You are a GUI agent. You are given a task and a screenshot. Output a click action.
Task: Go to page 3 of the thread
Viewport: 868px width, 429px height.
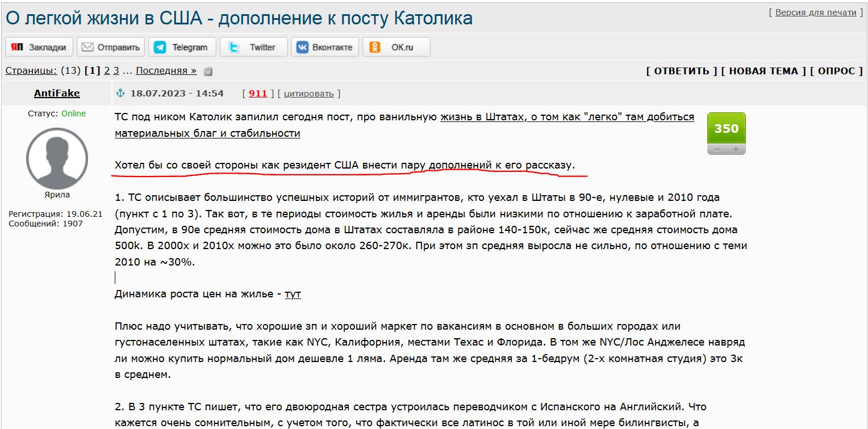coord(116,71)
